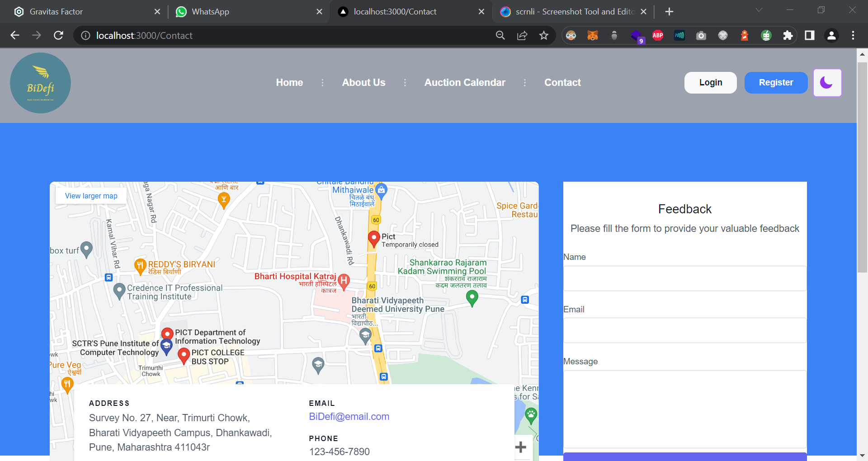Click Mithaiwale shop marker
The width and height of the screenshot is (868, 461).
381,191
